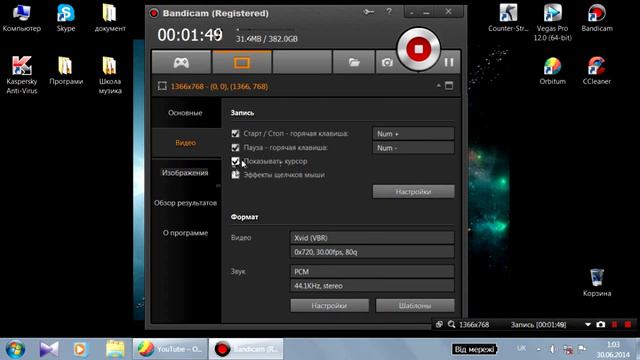Select the Видео tab
The image size is (640, 360).
point(186,143)
